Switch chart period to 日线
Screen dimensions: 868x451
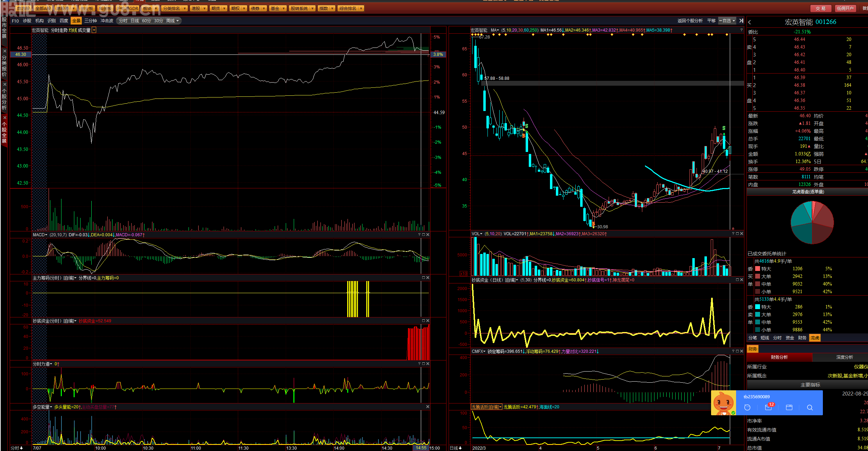pos(135,21)
